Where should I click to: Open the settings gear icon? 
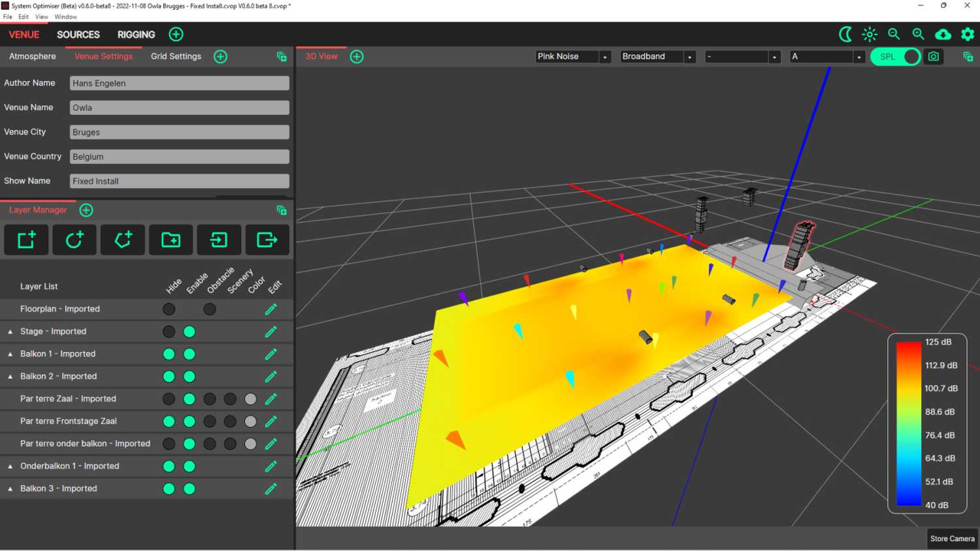tap(968, 35)
